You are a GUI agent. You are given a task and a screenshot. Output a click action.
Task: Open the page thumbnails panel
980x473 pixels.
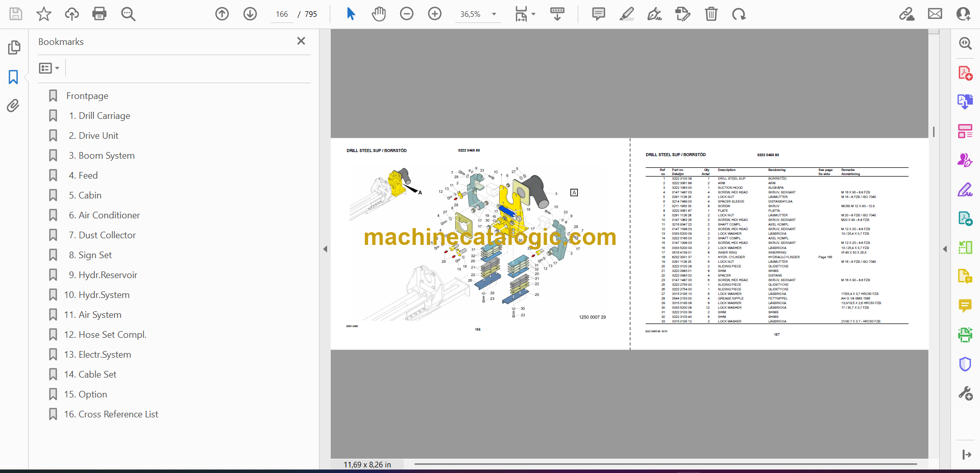click(x=14, y=47)
